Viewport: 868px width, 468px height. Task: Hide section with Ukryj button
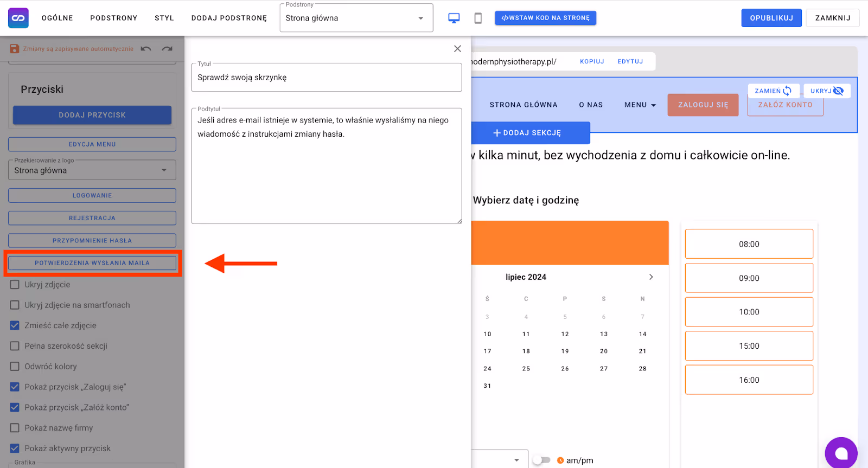827,91
